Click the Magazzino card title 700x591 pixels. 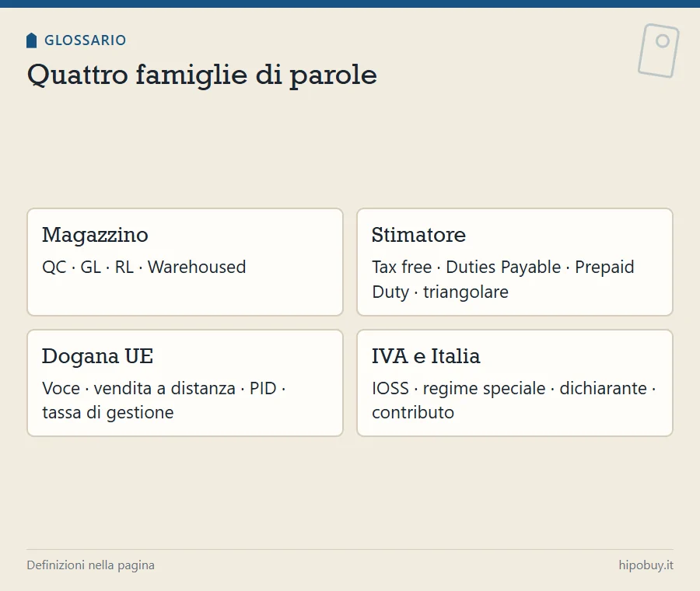pos(95,235)
